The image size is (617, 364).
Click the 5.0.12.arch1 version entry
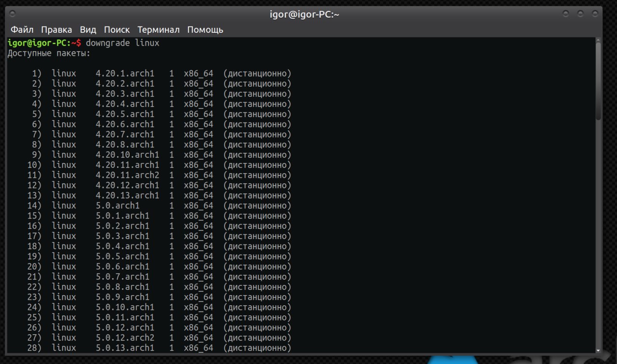[125, 327]
